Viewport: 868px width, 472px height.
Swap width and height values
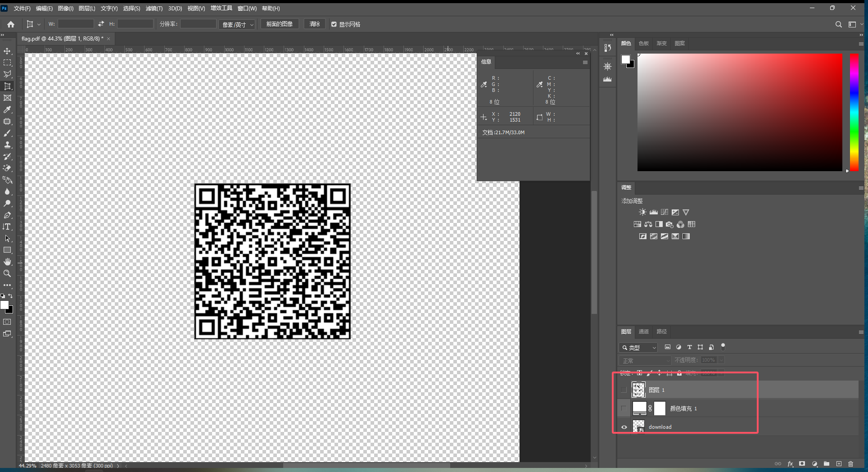(x=101, y=24)
